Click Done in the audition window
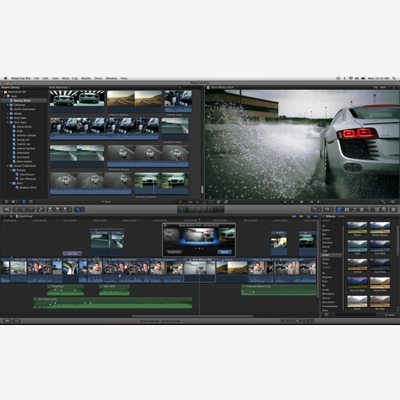 pyautogui.click(x=224, y=252)
